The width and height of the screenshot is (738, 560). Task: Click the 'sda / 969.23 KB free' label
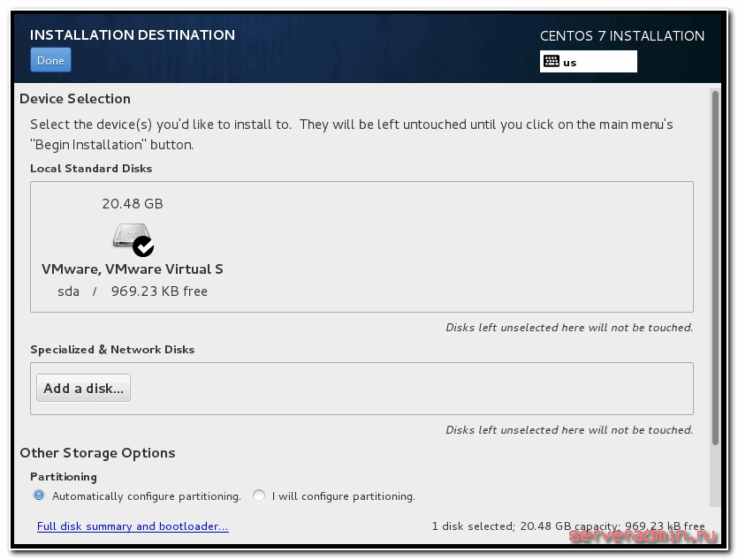133,291
